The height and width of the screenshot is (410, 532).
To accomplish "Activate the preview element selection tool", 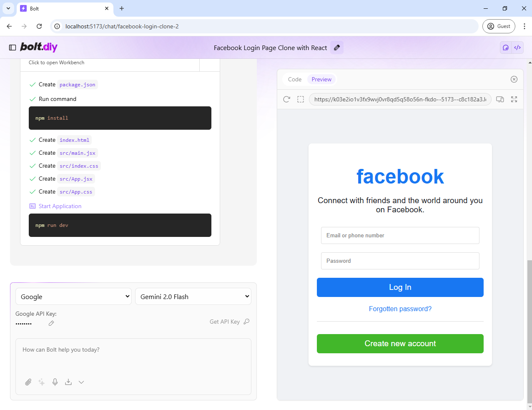I will [301, 99].
